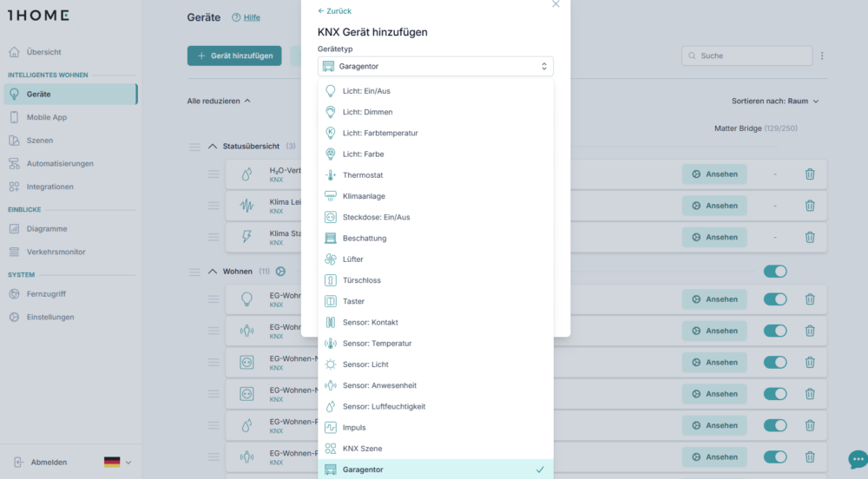Grab the Statusübersicht group reorder handle
Screen dimensions: 868x479
coord(194,148)
